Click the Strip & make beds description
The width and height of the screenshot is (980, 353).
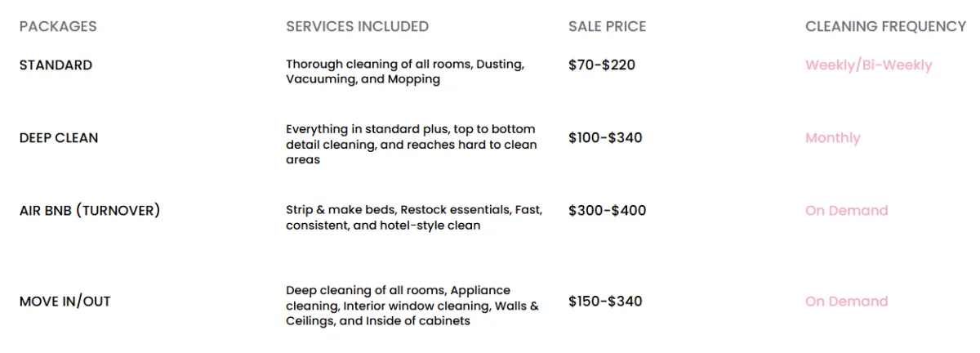point(414,217)
